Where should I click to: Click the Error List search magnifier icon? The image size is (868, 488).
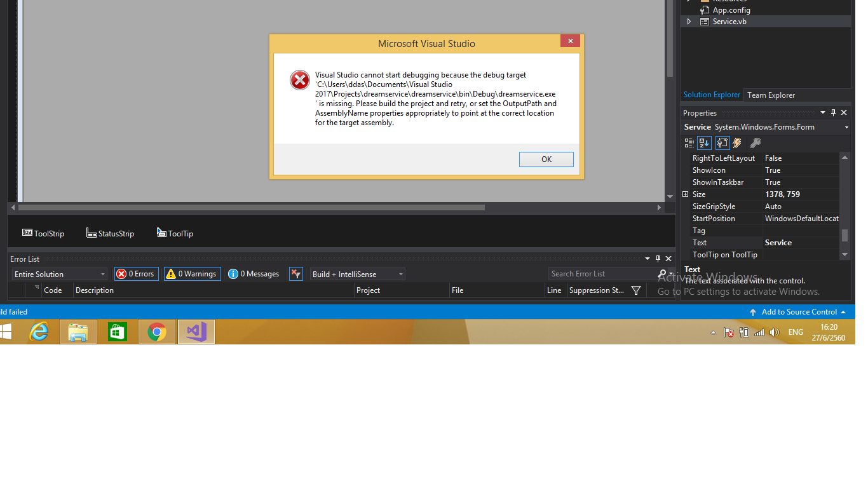662,274
